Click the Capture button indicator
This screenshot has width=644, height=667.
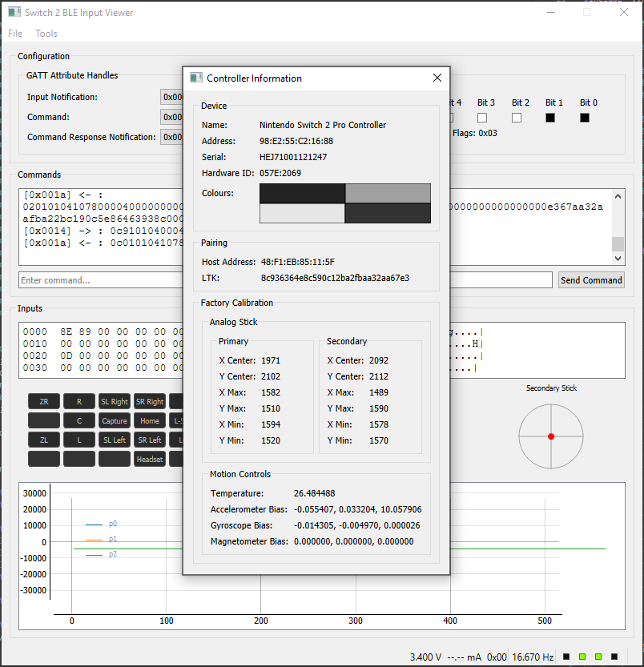tap(115, 420)
